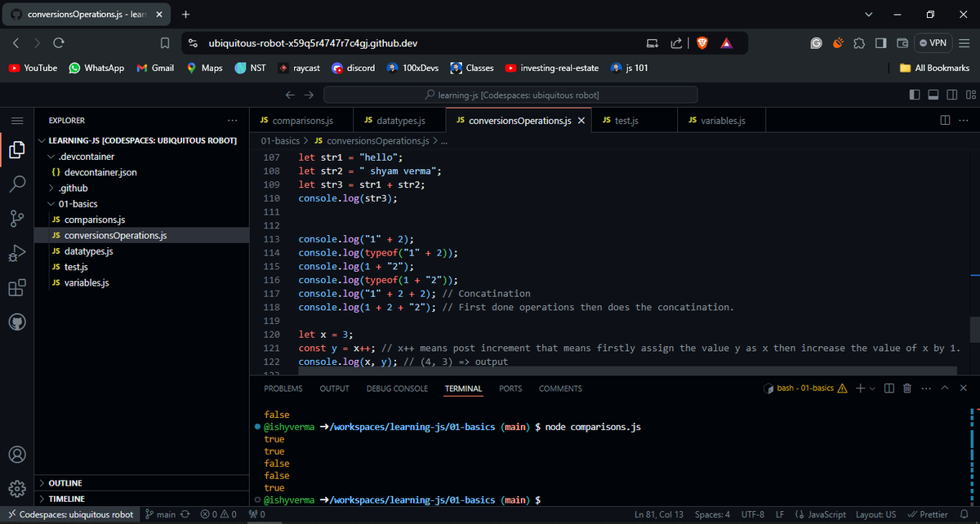
Task: Bookmark this page with the bookmark icon
Action: [165, 42]
